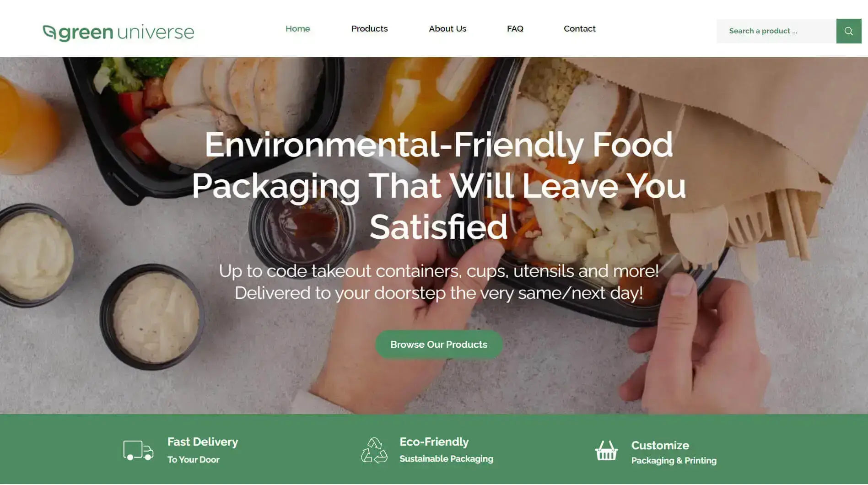Click the Eco-Friendly heading

click(x=434, y=442)
